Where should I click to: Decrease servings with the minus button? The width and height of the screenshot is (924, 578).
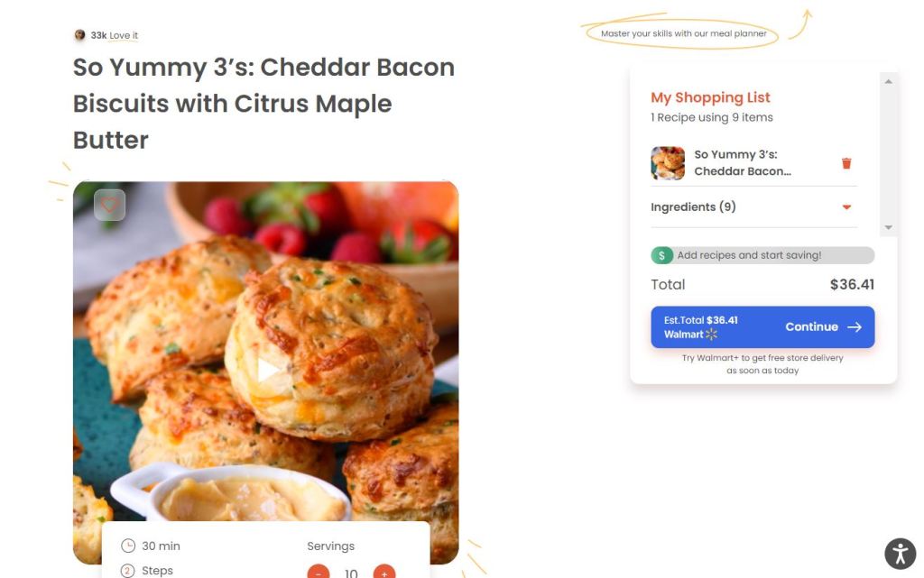pos(319,572)
